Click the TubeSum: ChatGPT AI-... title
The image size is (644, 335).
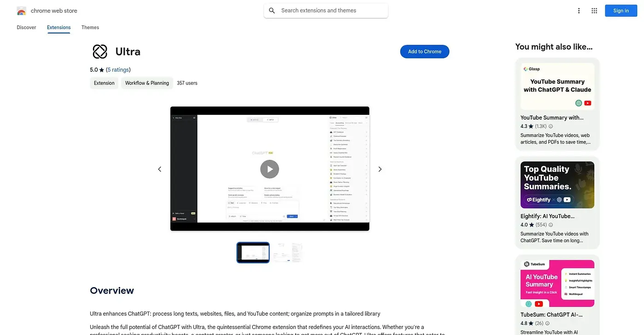click(552, 315)
